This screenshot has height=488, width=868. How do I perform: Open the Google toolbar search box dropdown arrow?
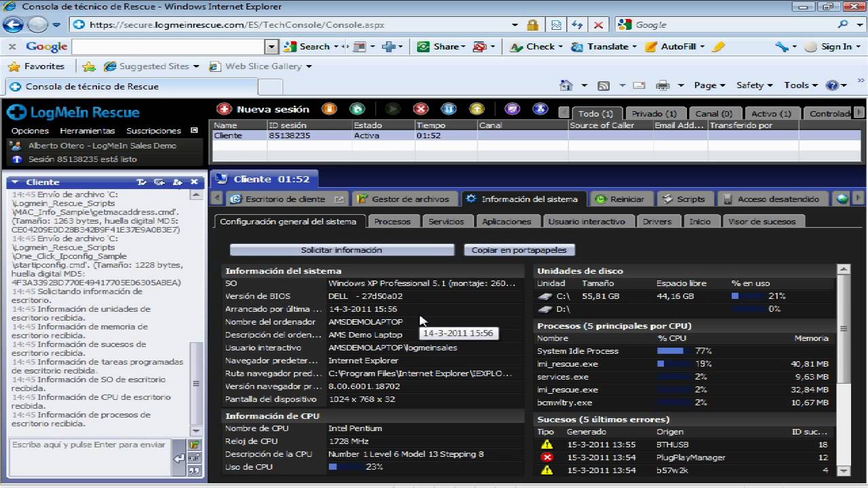(x=272, y=47)
